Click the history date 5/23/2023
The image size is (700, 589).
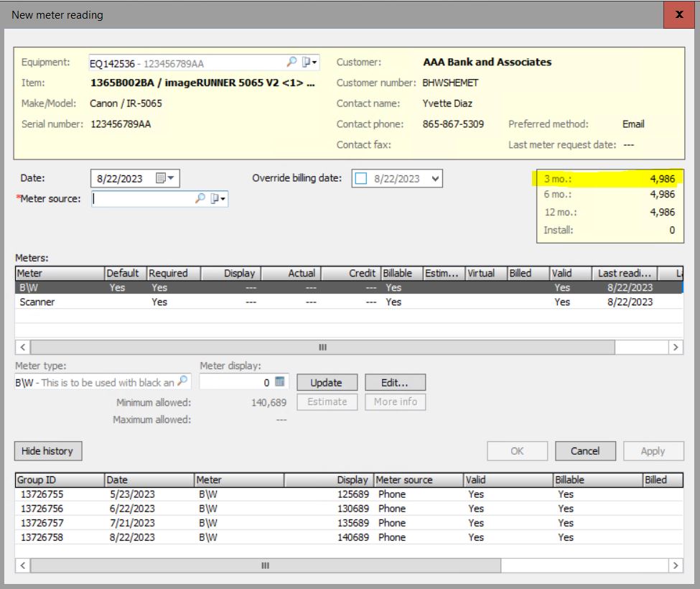[132, 494]
